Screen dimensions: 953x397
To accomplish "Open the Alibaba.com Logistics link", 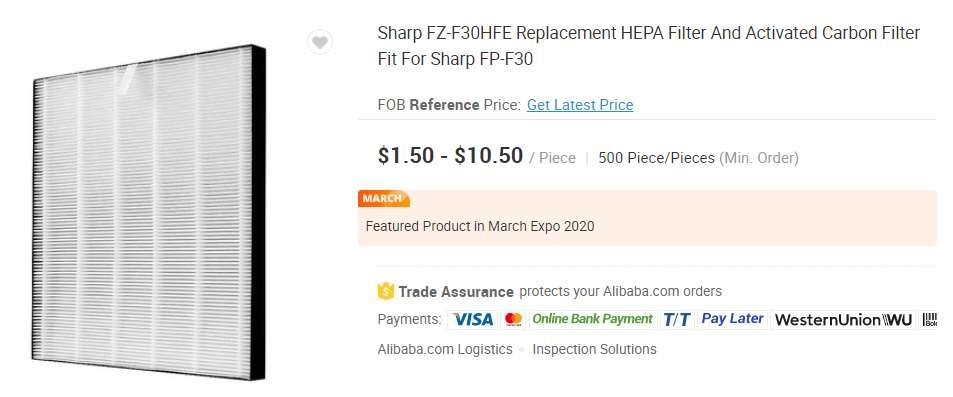I will coord(445,350).
